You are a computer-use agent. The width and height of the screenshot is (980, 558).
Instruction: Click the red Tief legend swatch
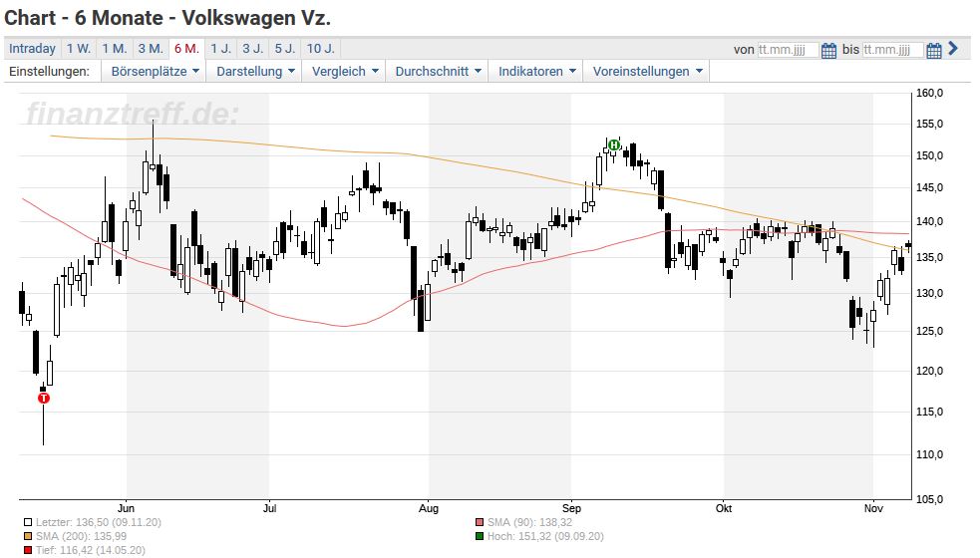pyautogui.click(x=28, y=550)
